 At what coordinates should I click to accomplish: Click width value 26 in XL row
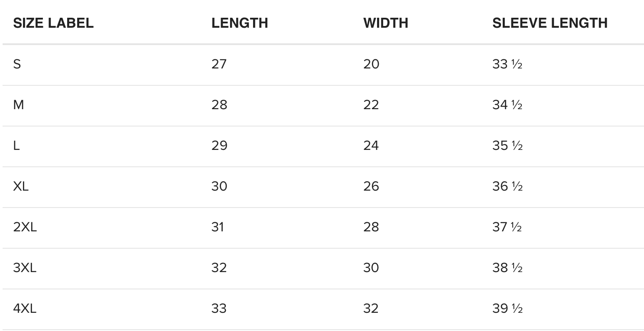pyautogui.click(x=371, y=186)
